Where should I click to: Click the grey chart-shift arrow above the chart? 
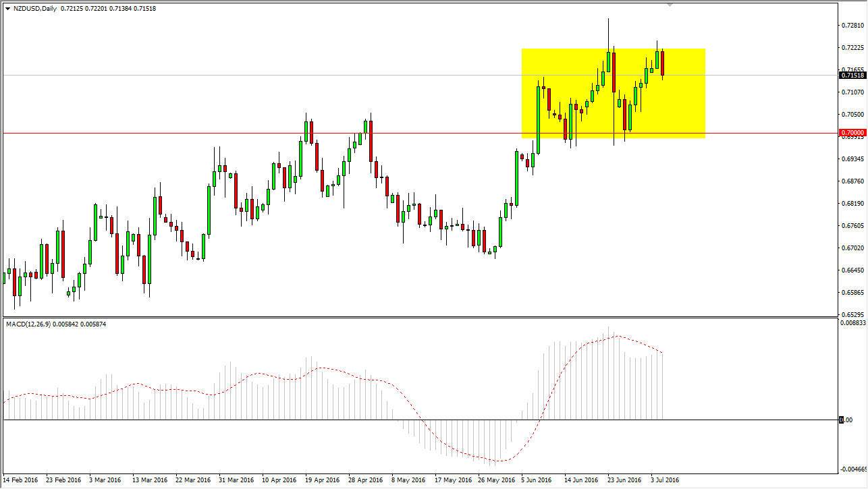[x=670, y=5]
